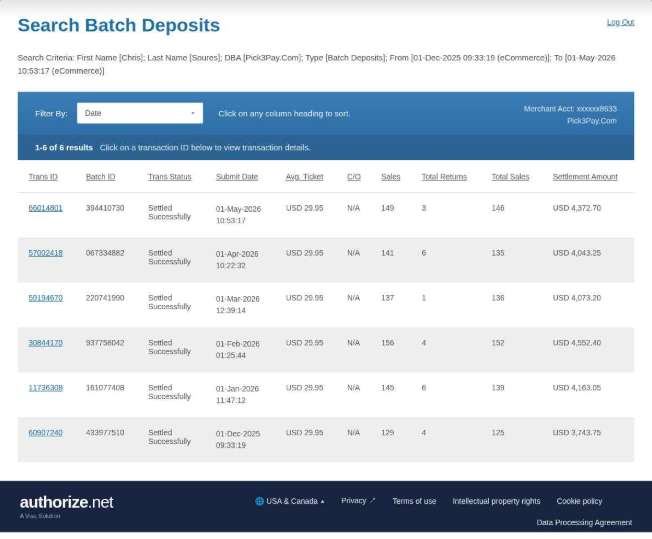Click settlement amount USD 4,073.20

pyautogui.click(x=577, y=298)
